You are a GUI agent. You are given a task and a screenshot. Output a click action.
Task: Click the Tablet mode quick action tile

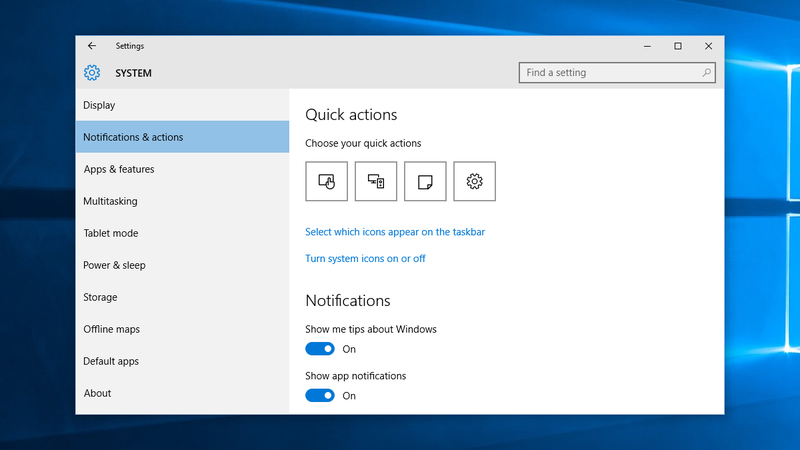(x=327, y=181)
